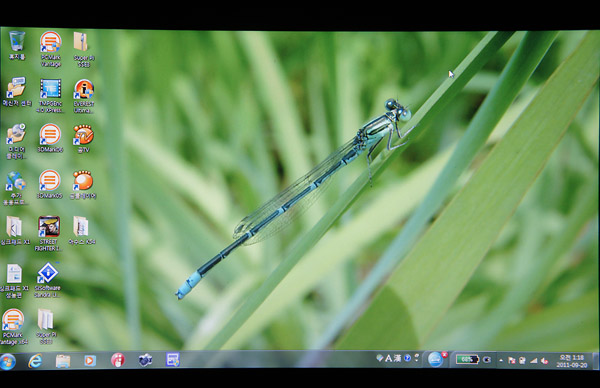Screen dimensions: 600x388
Task: Select the SiSoftware Sandra shortcut
Action: (x=47, y=280)
